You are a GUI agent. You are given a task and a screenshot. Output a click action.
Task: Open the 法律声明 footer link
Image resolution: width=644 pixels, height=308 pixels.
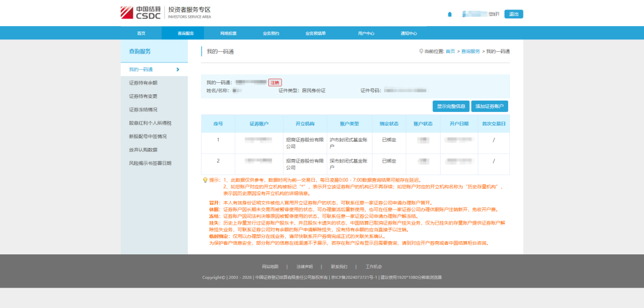(305, 266)
